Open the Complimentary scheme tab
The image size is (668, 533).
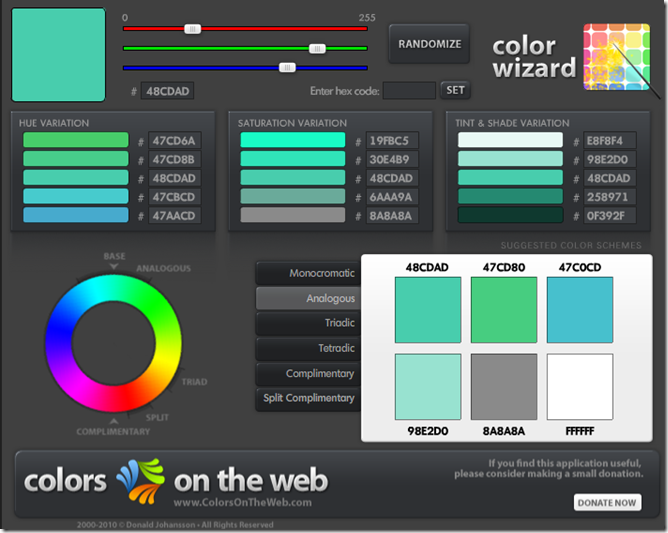[x=306, y=373]
